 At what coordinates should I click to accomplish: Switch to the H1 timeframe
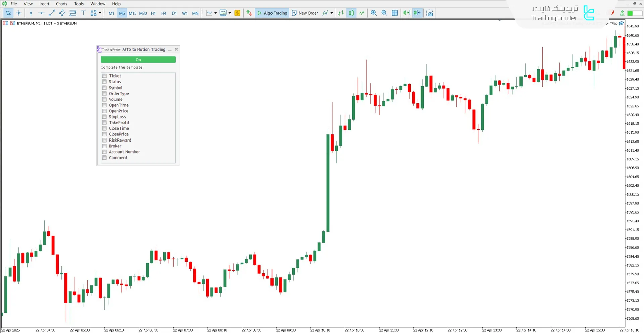coord(153,13)
